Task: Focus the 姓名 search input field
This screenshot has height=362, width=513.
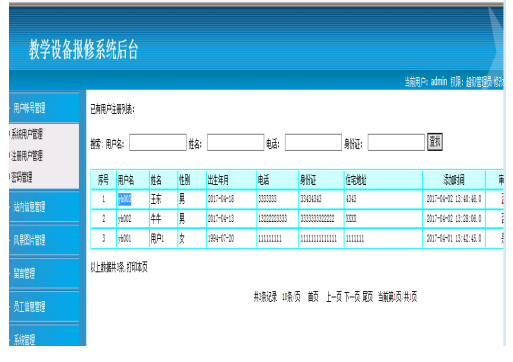Action: [235, 142]
